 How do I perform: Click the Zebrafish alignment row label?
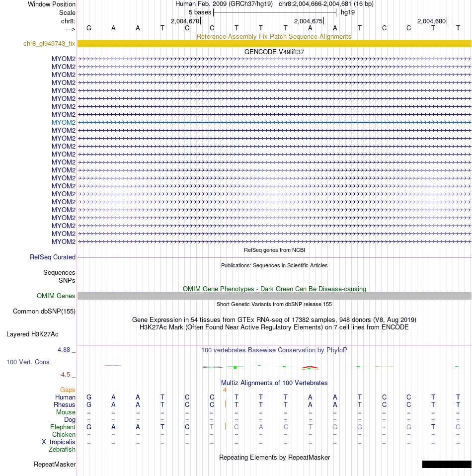point(62,449)
